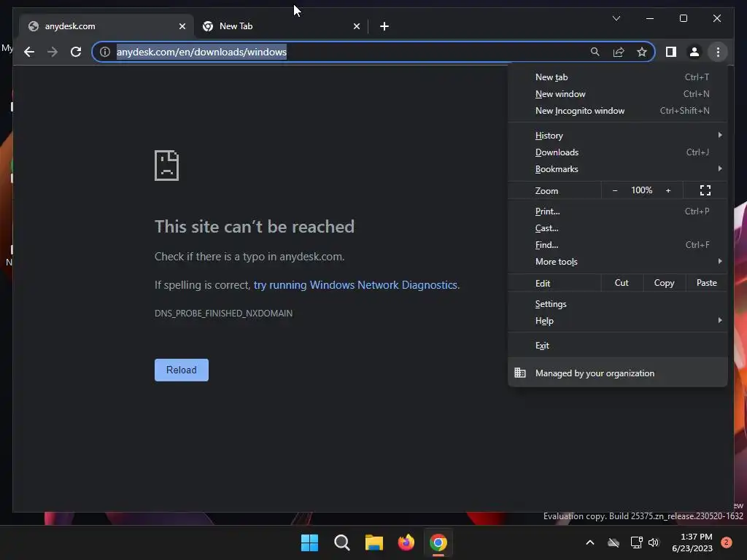Select the anydesk.com tab

[x=107, y=26]
